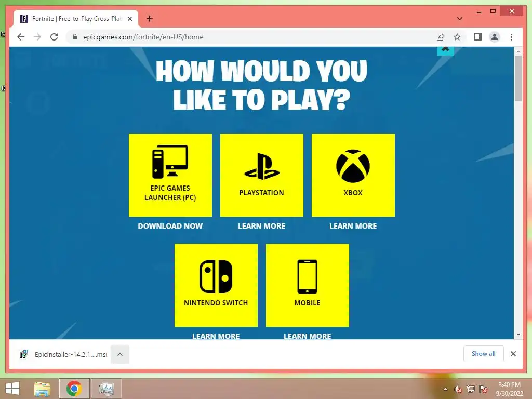Click the browser forward arrow
The image size is (532, 399).
tap(37, 37)
